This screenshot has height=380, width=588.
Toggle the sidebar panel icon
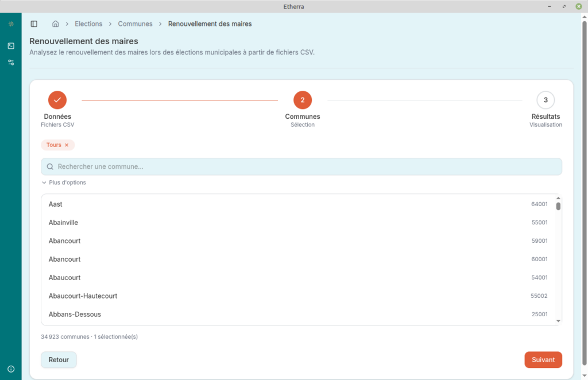34,24
